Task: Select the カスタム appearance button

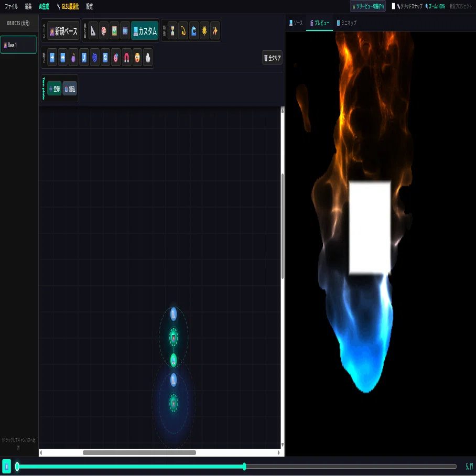Action: 145,30
